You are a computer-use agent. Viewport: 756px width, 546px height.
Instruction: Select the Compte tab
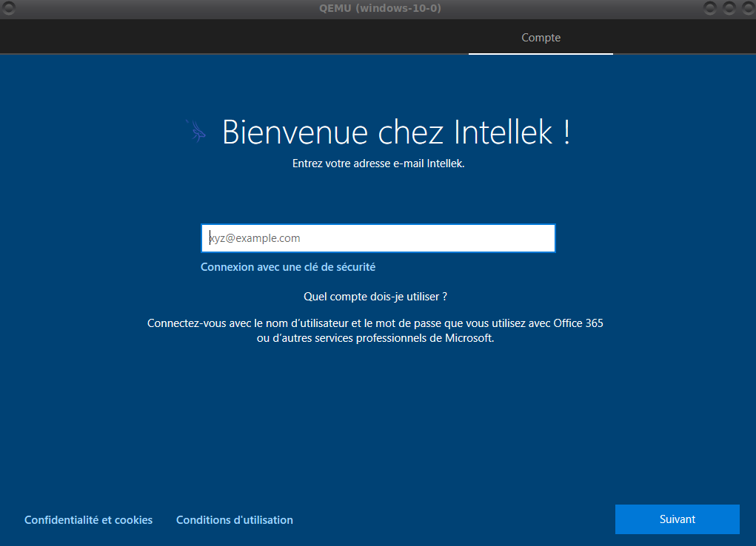click(x=541, y=38)
